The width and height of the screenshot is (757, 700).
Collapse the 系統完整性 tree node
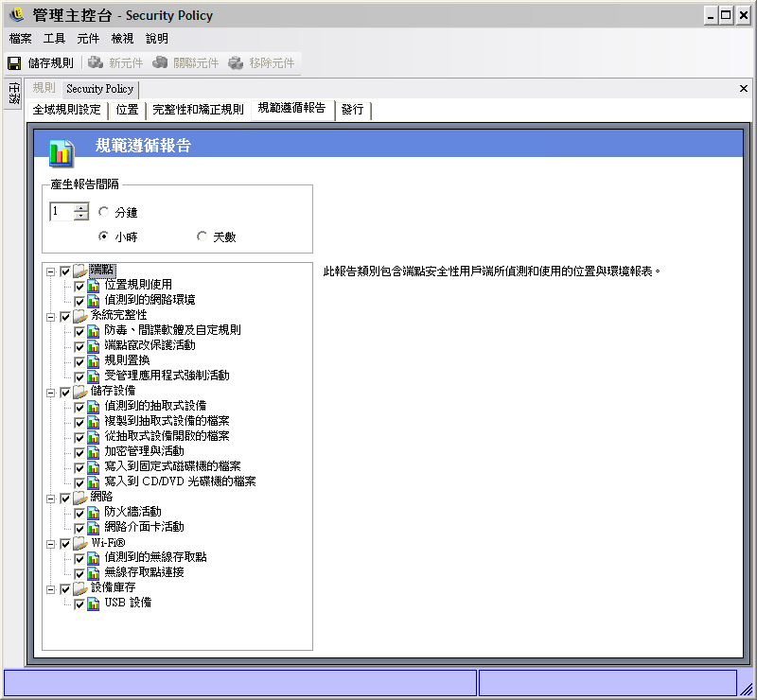(51, 317)
